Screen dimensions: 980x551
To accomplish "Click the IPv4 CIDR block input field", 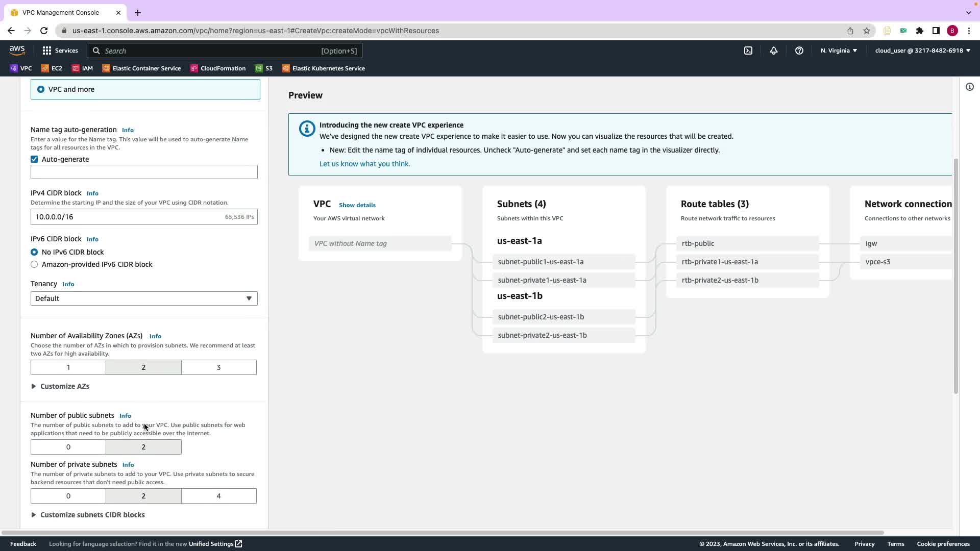I will 128,217.
